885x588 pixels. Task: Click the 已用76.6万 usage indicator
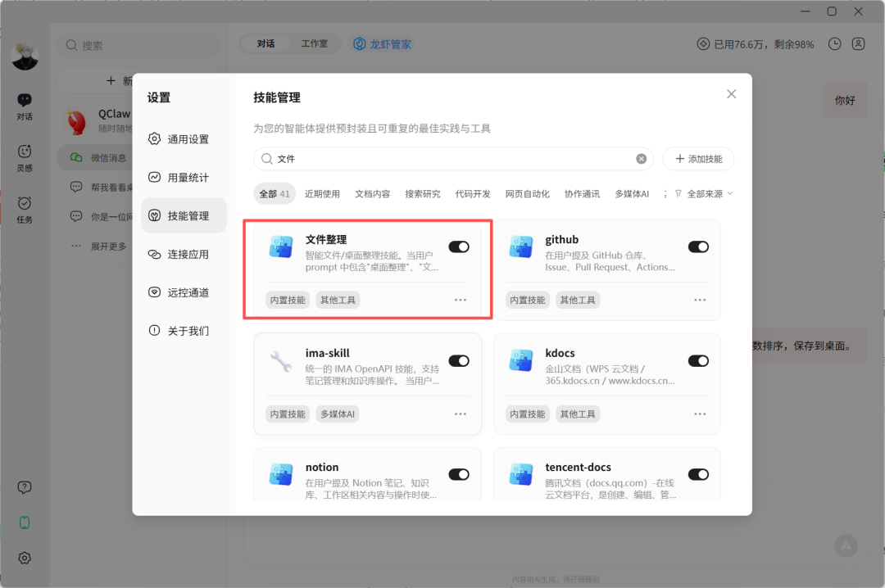pos(756,44)
